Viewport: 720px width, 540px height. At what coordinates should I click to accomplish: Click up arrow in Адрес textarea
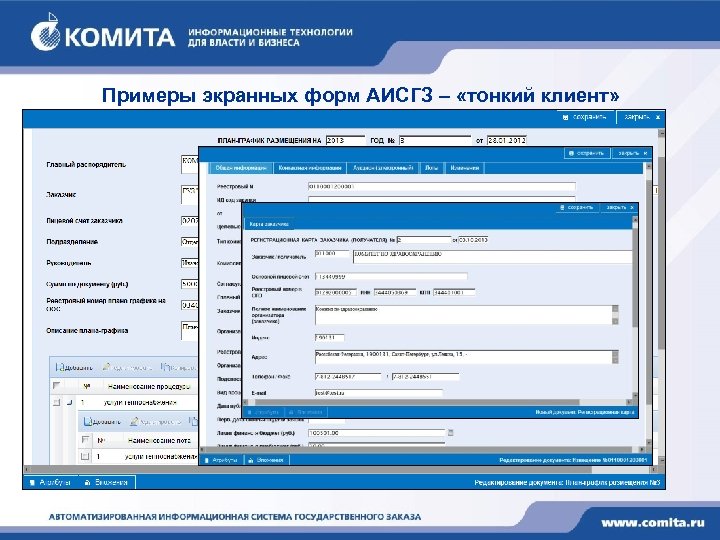tap(615, 354)
